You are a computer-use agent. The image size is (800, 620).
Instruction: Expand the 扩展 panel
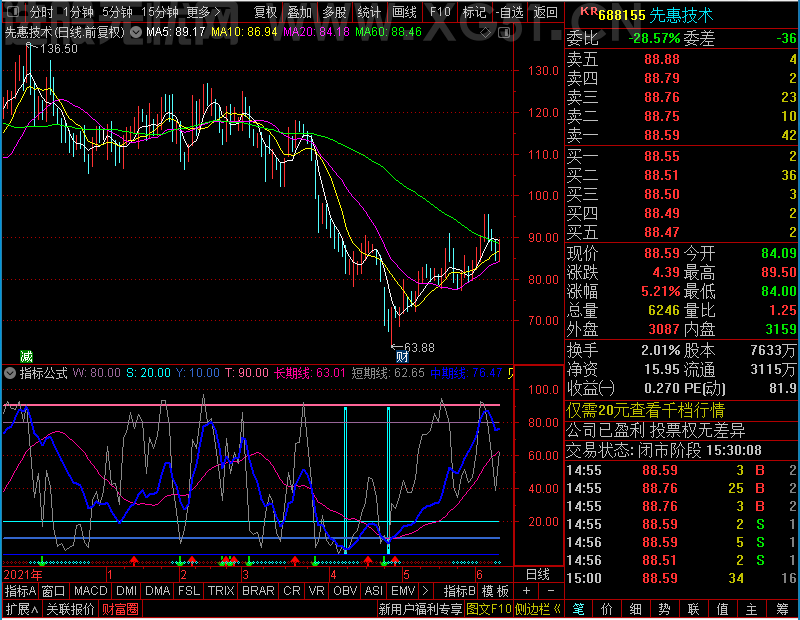coord(22,609)
